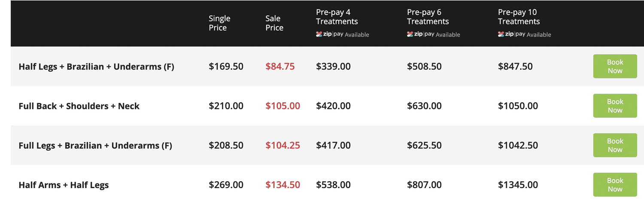
Task: Click the Pre-pay 4 Treatments header
Action: (337, 17)
